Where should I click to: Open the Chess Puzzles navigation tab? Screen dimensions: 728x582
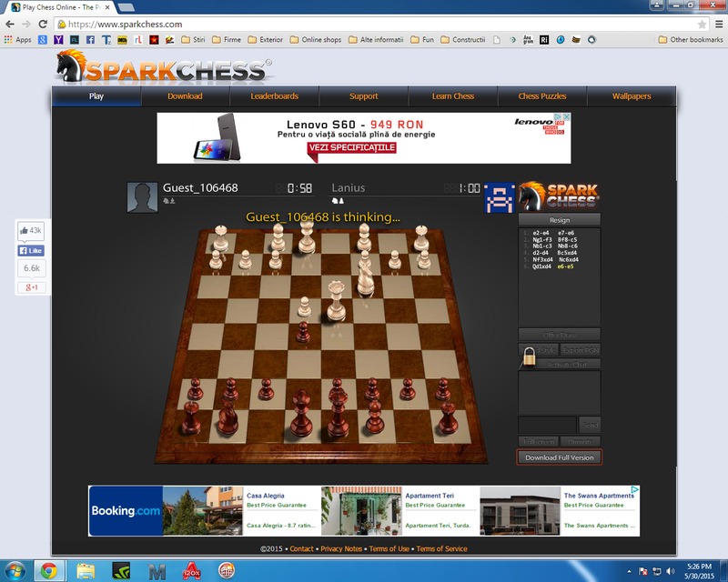pyautogui.click(x=541, y=96)
